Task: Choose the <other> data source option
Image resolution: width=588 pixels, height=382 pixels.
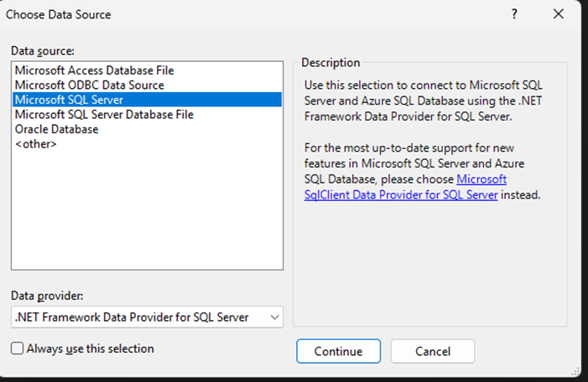Action: click(36, 143)
